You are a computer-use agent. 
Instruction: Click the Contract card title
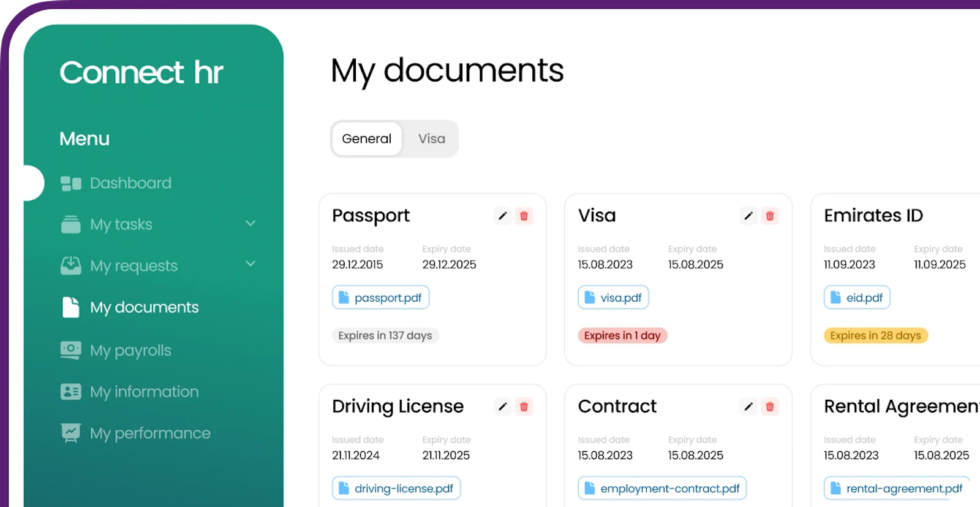[x=617, y=406]
